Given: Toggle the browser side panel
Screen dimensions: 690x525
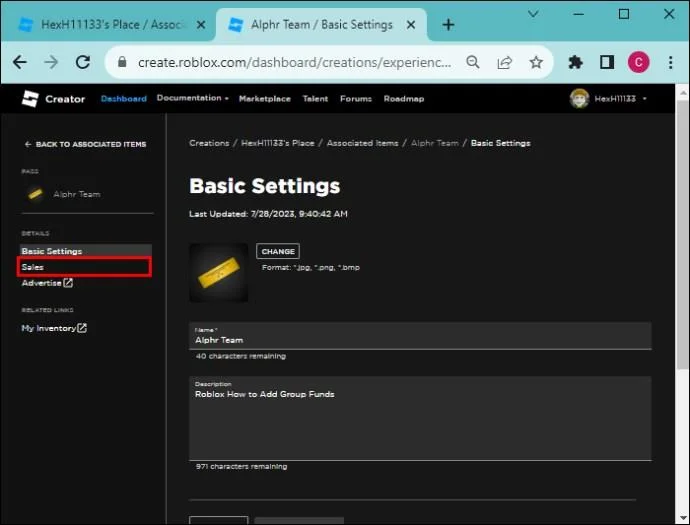Looking at the screenshot, I should click(x=607, y=62).
